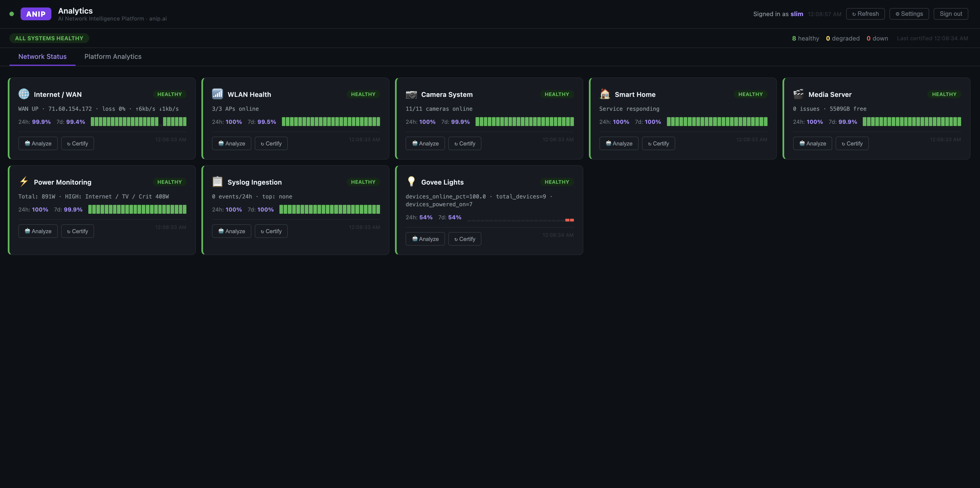Click the Syslog Ingestion uptime history bar
The width and height of the screenshot is (980, 488).
coord(329,209)
